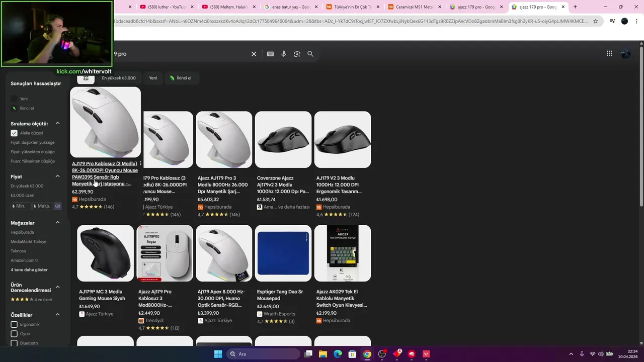The image size is (644, 362).
Task: Collapse the Özellikler section
Action: click(57, 315)
